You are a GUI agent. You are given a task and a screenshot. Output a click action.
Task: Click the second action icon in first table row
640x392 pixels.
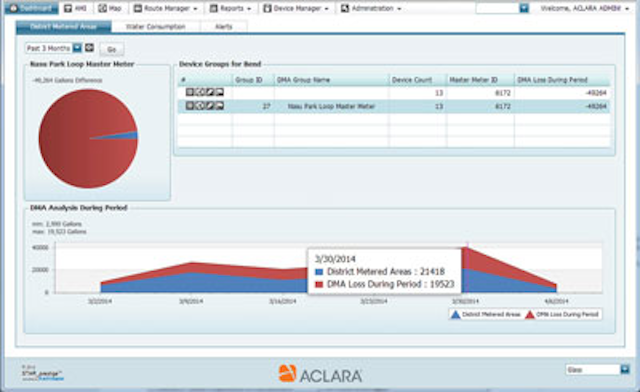200,92
